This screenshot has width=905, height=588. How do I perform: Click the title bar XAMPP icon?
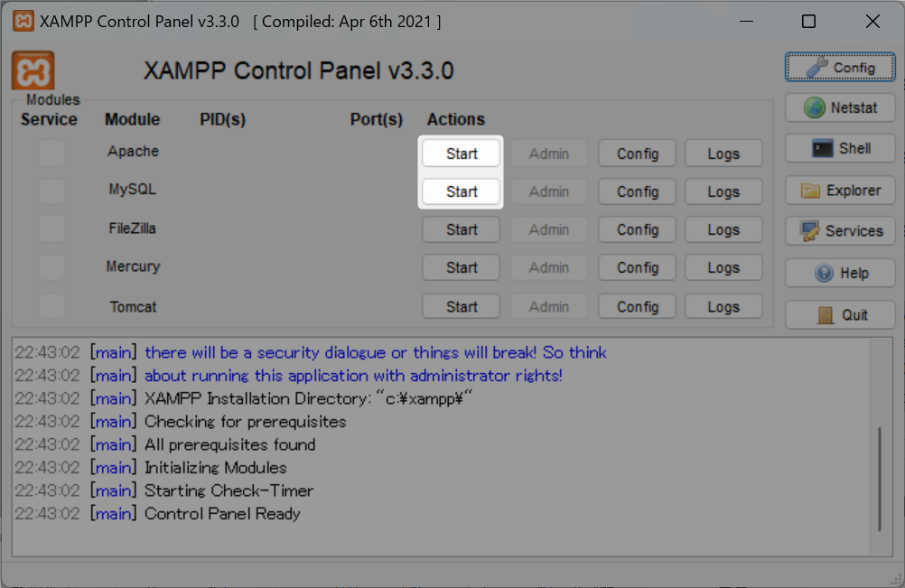23,22
